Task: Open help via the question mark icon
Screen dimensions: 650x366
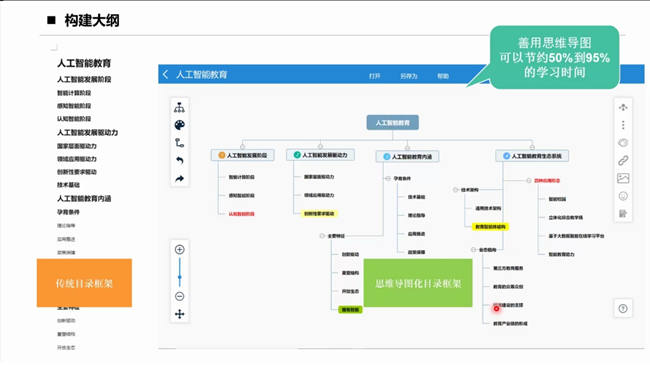Action: tap(623, 308)
